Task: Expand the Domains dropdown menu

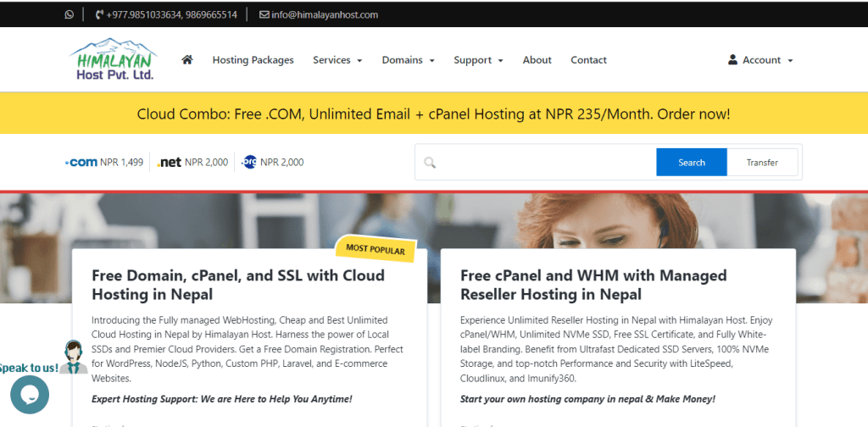Action: point(408,60)
